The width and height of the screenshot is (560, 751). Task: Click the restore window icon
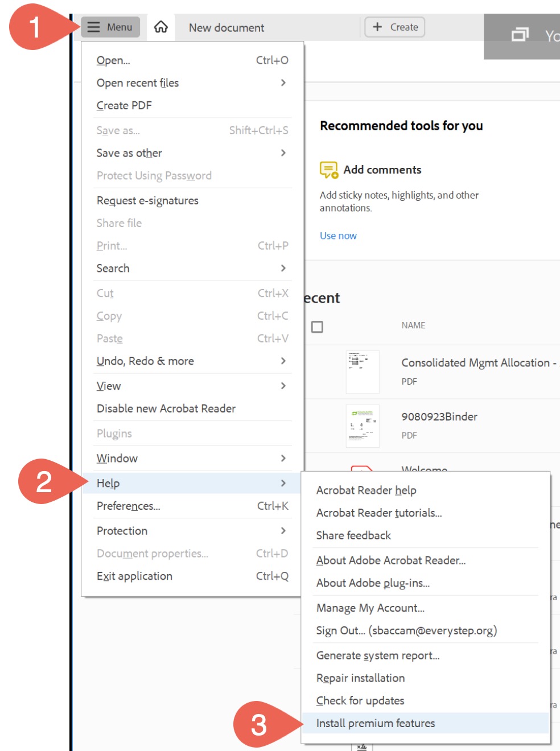tap(520, 35)
